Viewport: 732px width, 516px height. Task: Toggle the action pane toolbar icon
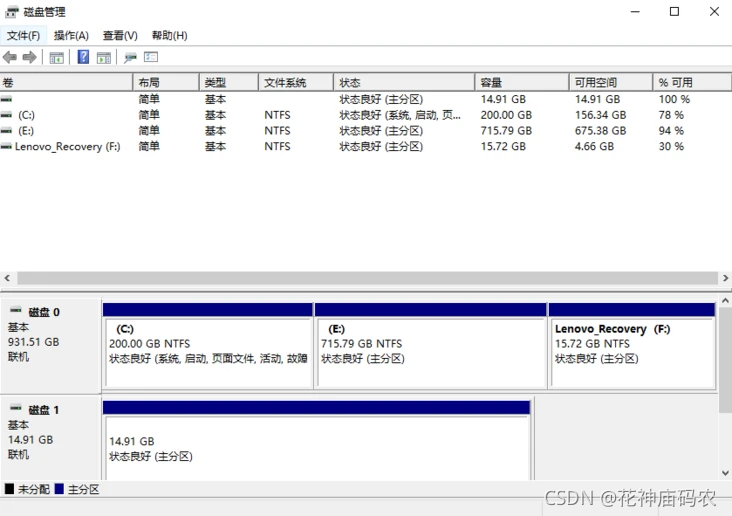coord(104,58)
